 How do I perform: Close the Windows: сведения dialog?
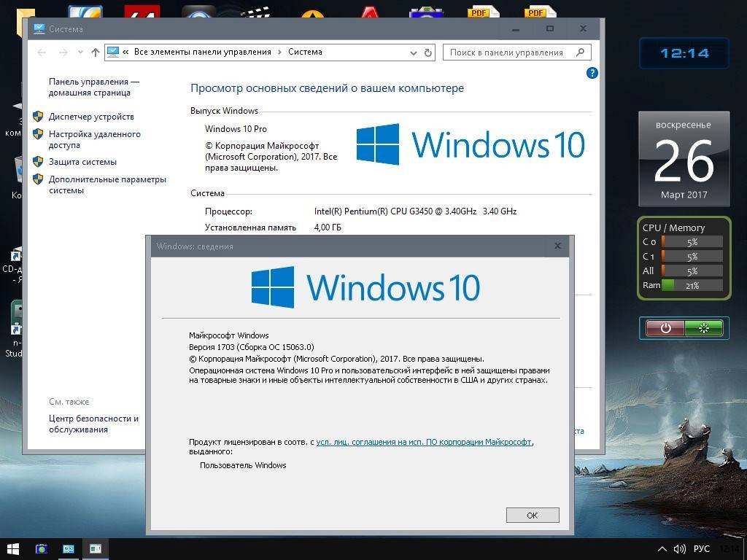(x=557, y=246)
